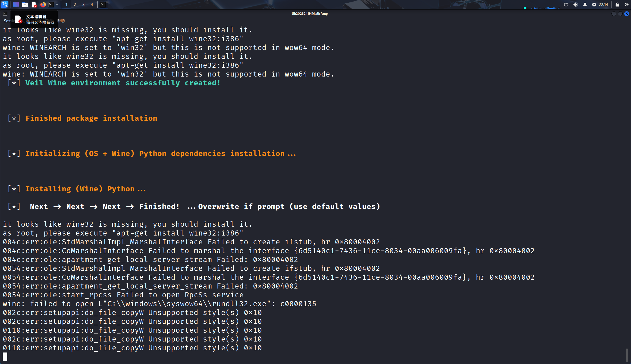Open the file manager launcher

coord(25,5)
